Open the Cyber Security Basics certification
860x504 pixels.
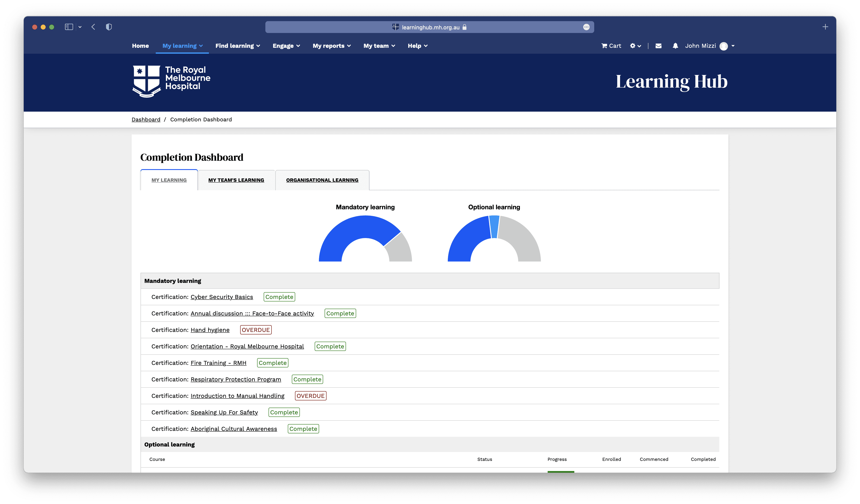[222, 297]
